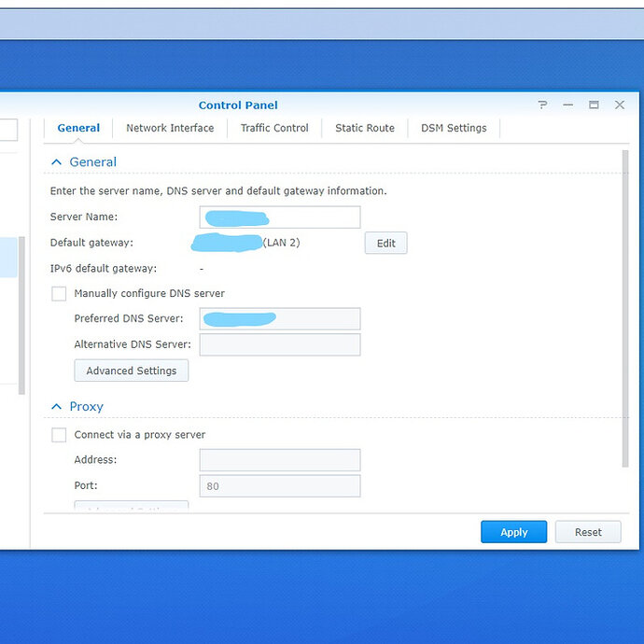644x644 pixels.
Task: Open the DSM Settings tab
Action: (x=454, y=128)
